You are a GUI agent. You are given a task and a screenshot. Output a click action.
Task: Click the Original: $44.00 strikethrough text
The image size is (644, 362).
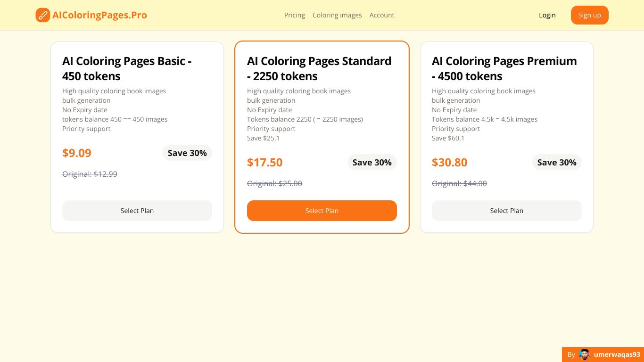coord(459,183)
